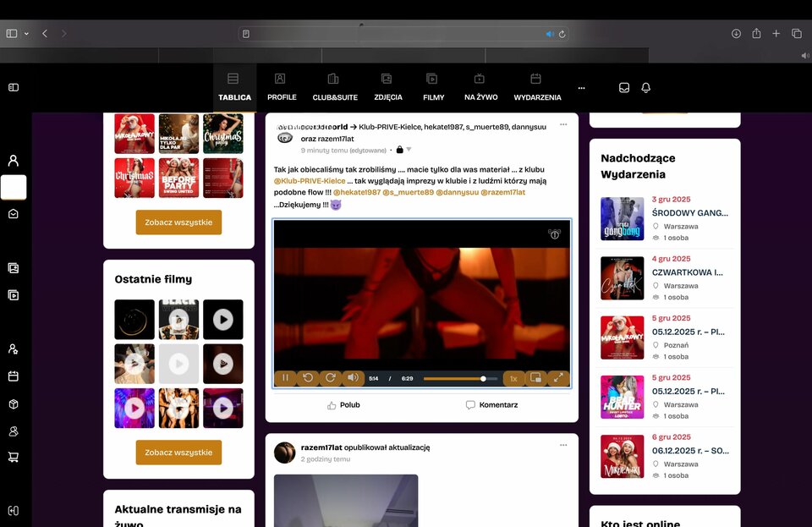This screenshot has height=527, width=812.
Task: Click Zobacz wszystkie under Ostatnie filmy
Action: [178, 453]
